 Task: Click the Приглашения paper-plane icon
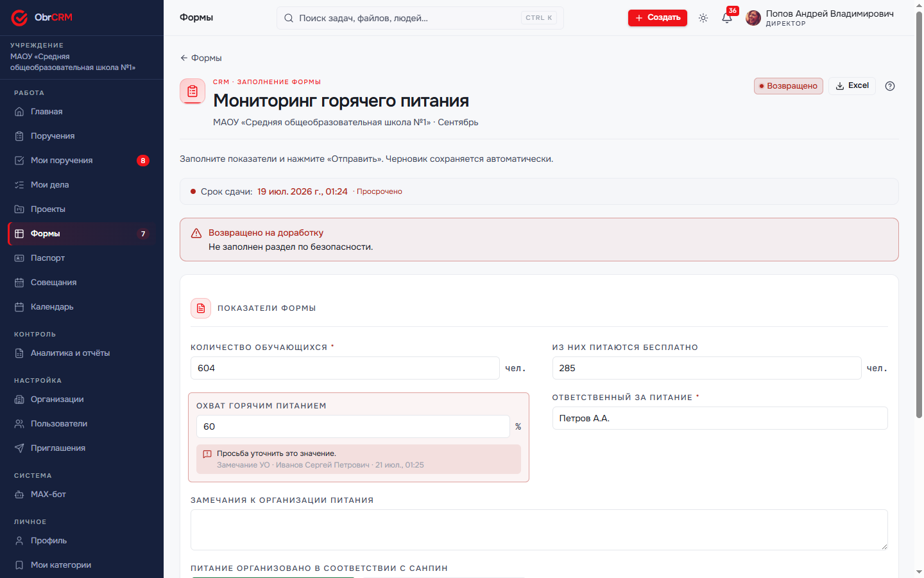coord(19,448)
